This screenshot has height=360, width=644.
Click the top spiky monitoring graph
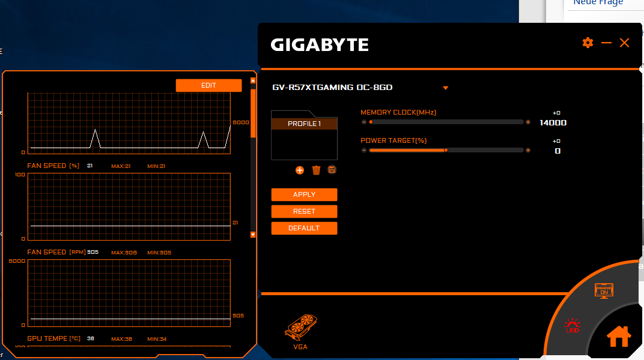129,123
